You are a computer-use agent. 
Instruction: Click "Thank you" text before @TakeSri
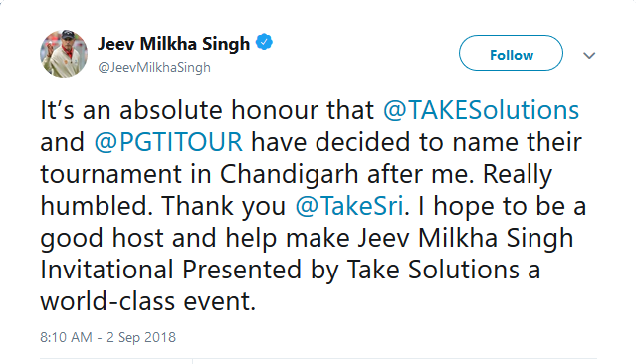pos(224,206)
